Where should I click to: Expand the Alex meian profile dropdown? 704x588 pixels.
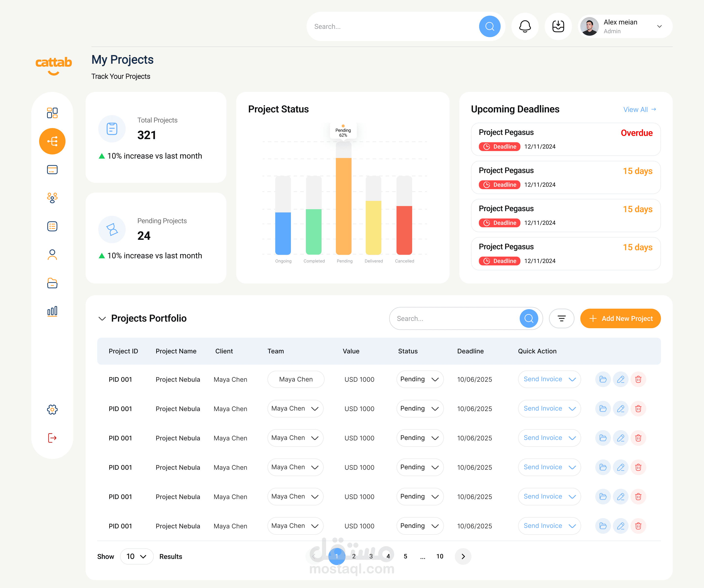(659, 26)
